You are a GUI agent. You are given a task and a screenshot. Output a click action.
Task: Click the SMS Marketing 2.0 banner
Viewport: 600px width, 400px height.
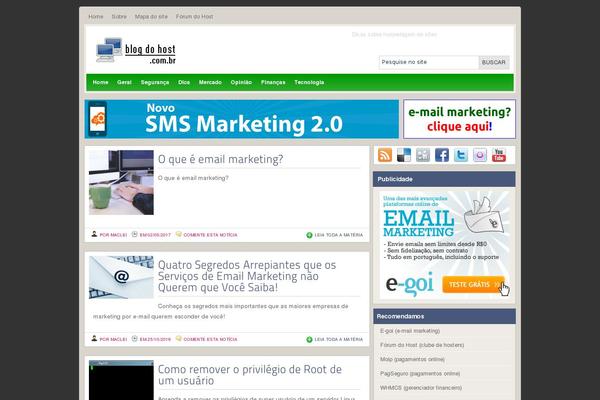[241, 119]
